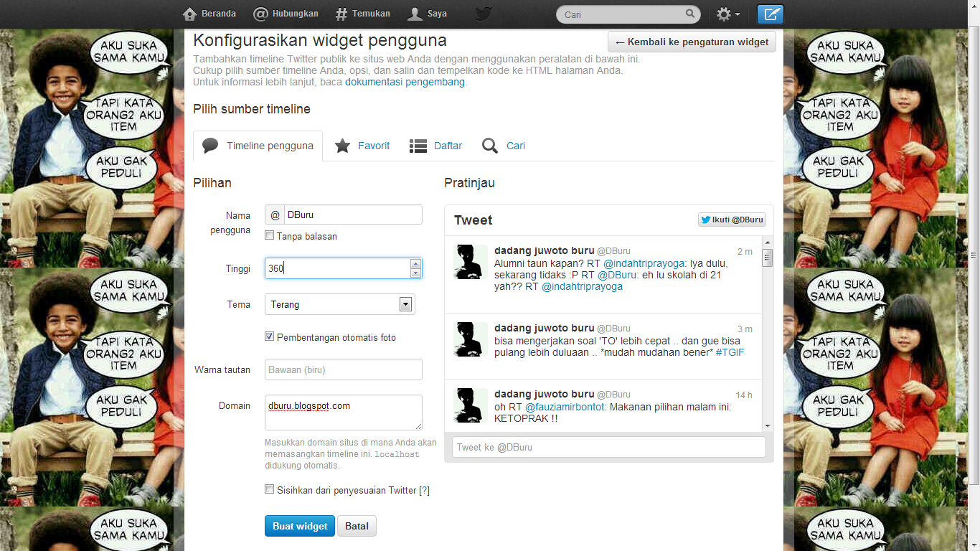Open the #TGIF hashtag link
This screenshot has width=980, height=551.
[730, 352]
